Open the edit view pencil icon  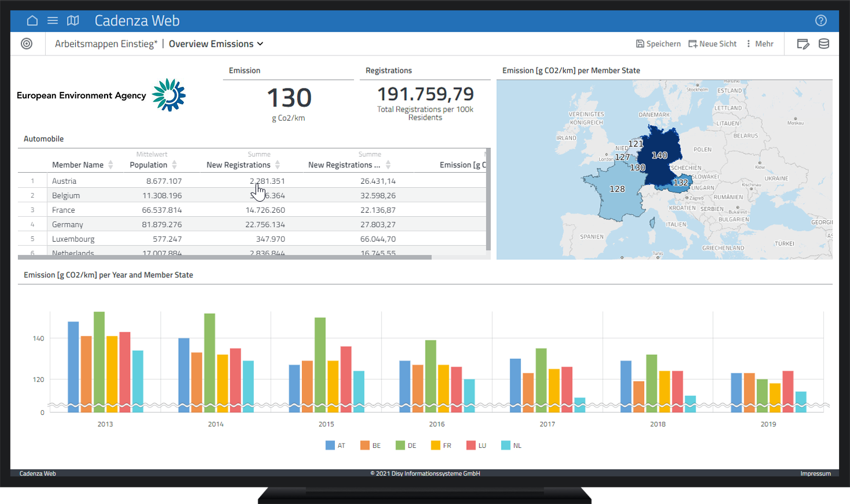pos(803,44)
